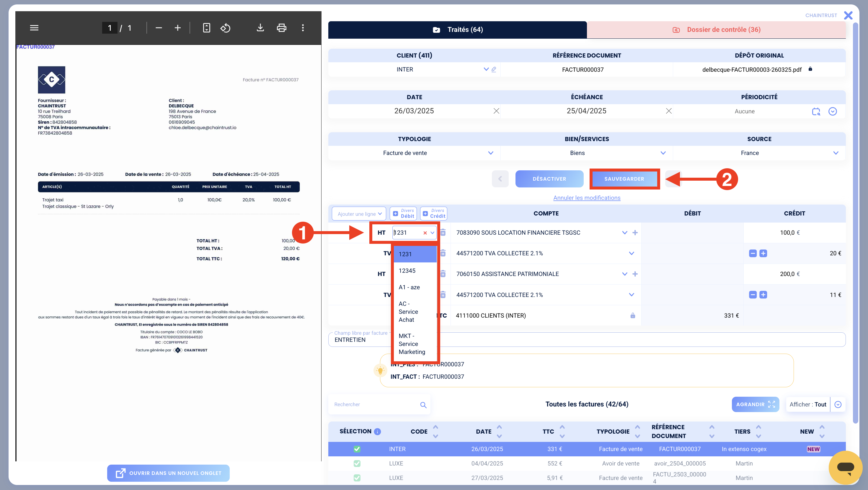
Task: Click the edit client pencil icon
Action: pos(494,69)
